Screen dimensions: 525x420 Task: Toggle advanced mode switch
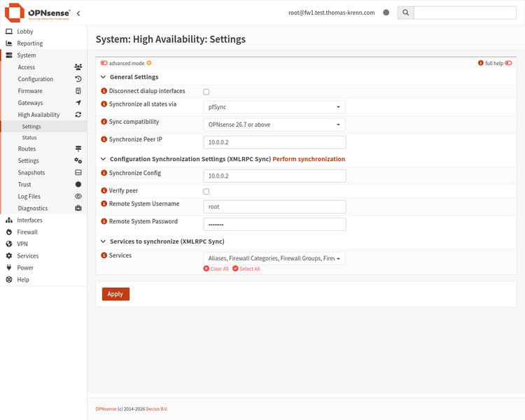point(104,63)
